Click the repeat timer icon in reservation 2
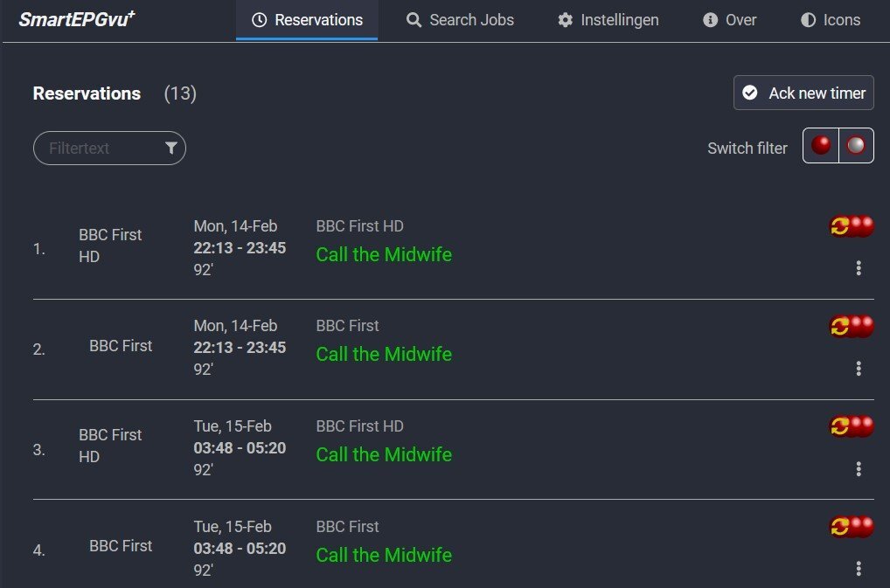 [x=841, y=326]
